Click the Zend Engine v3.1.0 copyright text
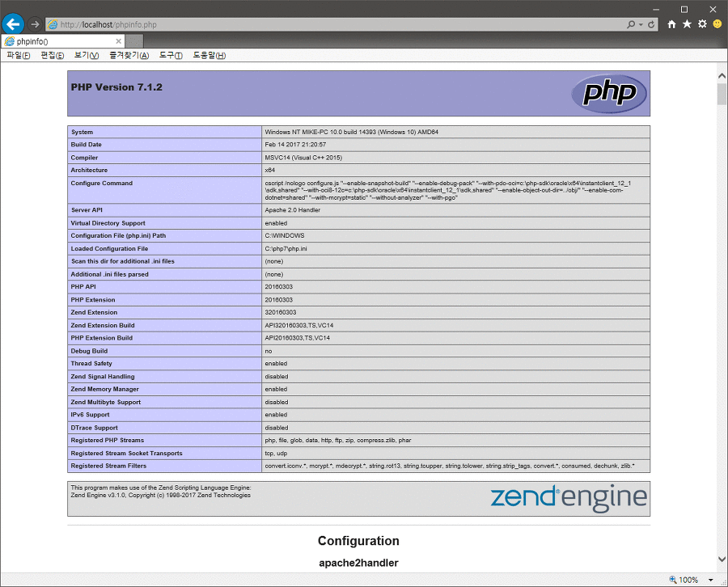The image size is (728, 587). point(161,495)
